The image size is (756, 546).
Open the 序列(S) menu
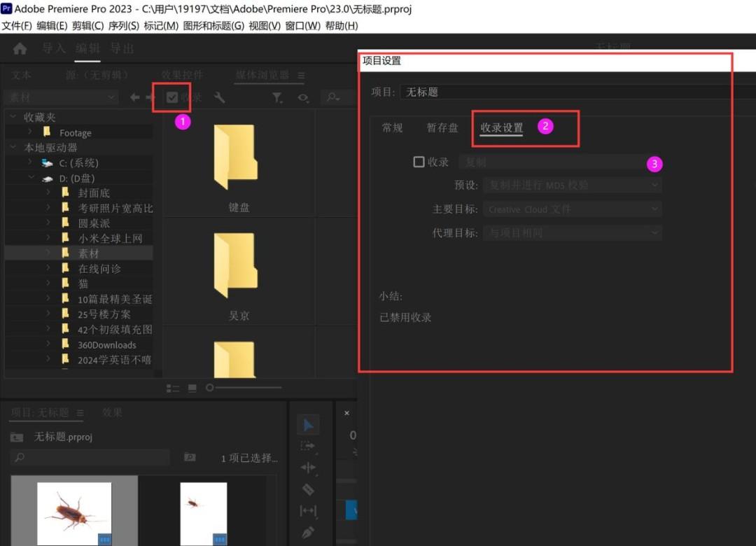click(x=123, y=26)
